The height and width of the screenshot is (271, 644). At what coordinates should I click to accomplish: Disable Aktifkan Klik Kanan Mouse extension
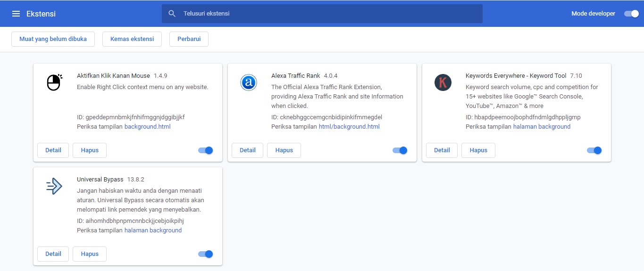point(206,150)
